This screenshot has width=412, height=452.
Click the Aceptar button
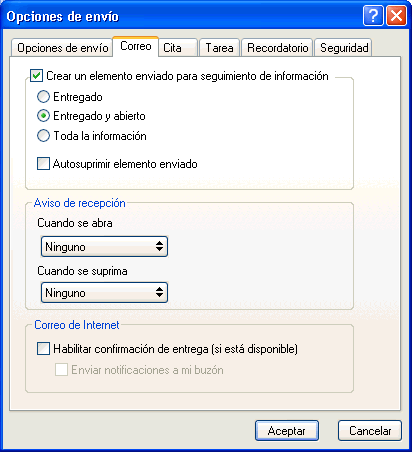(287, 431)
